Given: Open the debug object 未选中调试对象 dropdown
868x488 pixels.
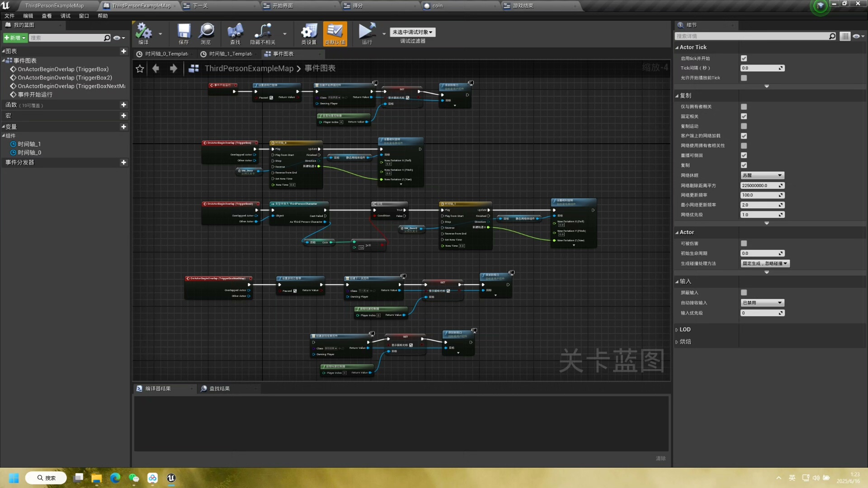Looking at the screenshot, I should [x=412, y=32].
